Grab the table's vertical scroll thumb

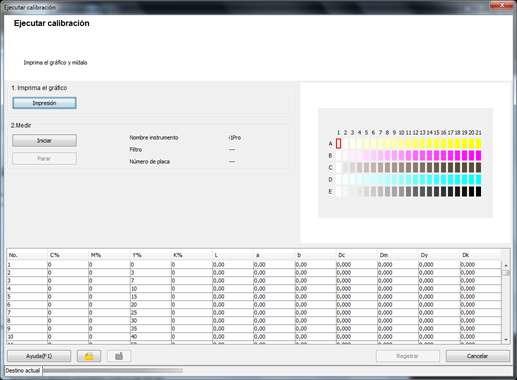tap(506, 273)
